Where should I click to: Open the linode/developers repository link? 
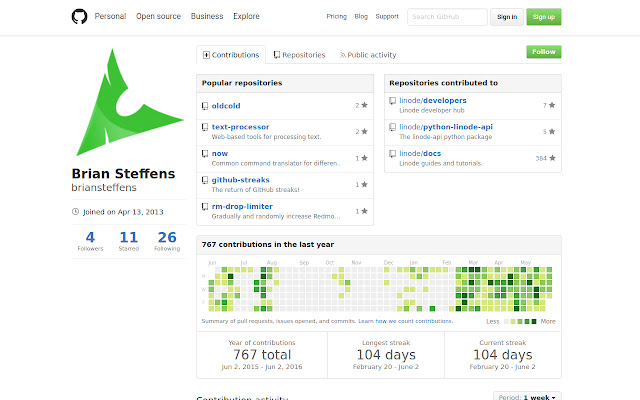pyautogui.click(x=433, y=100)
